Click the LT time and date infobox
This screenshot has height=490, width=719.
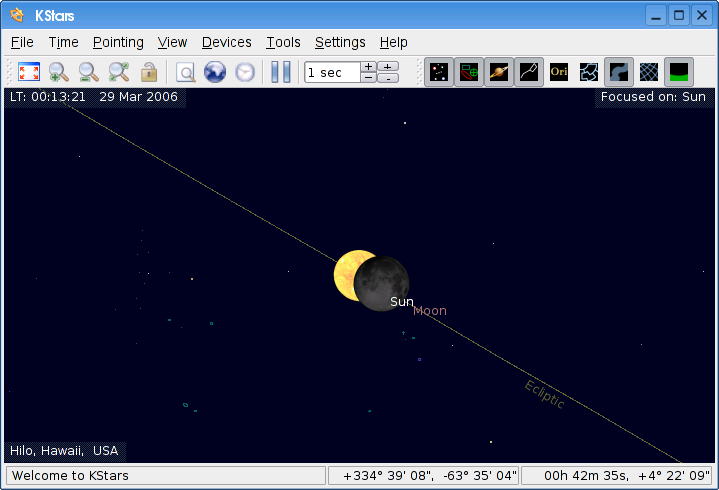(x=95, y=97)
